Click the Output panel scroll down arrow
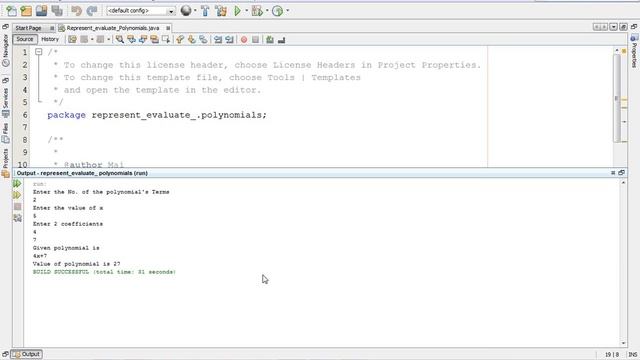640x360 pixels. 623,343
